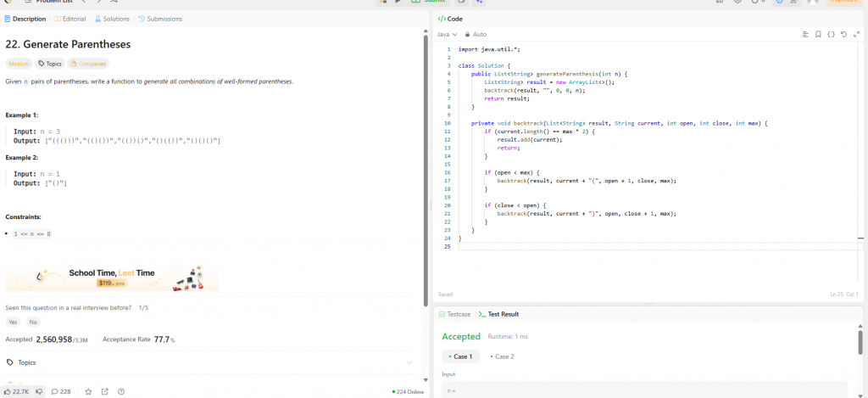Expand the Topics section chevron
Image resolution: width=868 pixels, height=398 pixels.
tap(409, 362)
